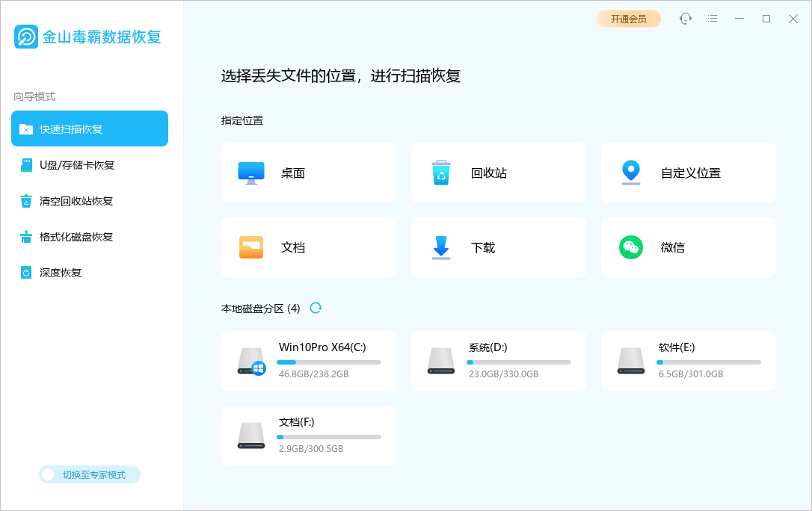Select 快速扫描恢复 in the sidebar
Screen dimensions: 812x511
click(x=90, y=128)
